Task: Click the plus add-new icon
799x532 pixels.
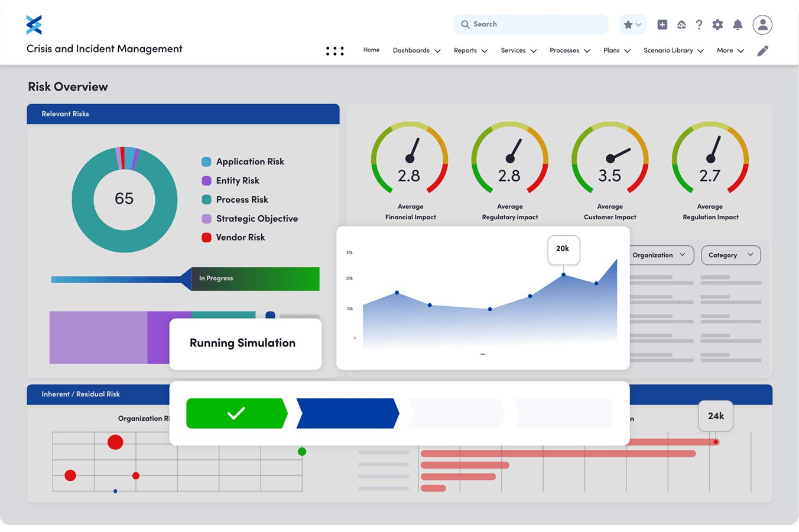Action: click(662, 24)
